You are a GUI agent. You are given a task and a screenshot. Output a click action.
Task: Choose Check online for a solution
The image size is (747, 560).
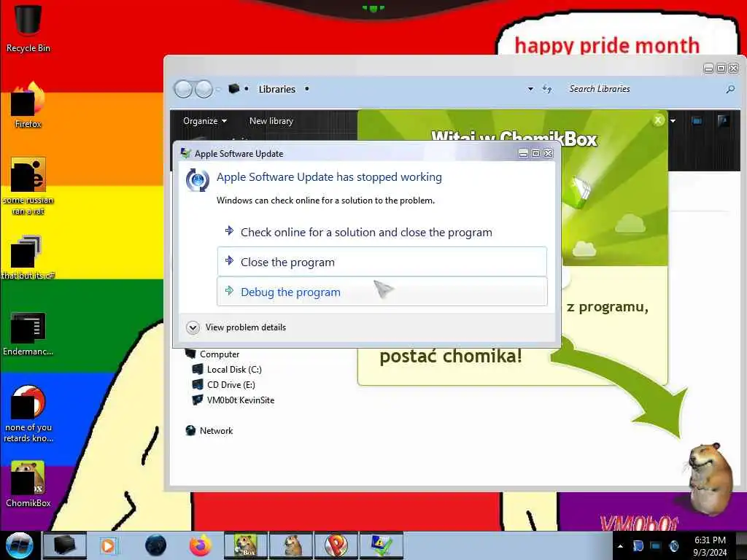click(x=382, y=233)
